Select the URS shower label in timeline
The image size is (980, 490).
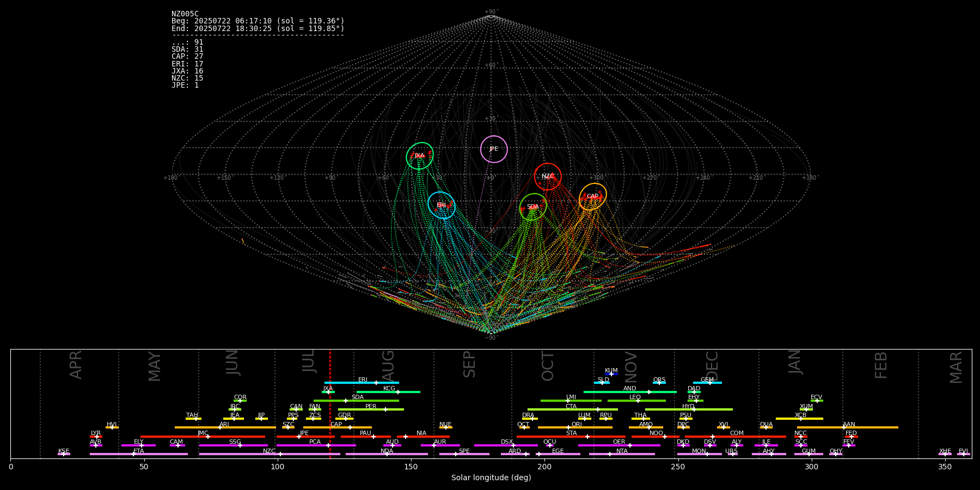[731, 451]
